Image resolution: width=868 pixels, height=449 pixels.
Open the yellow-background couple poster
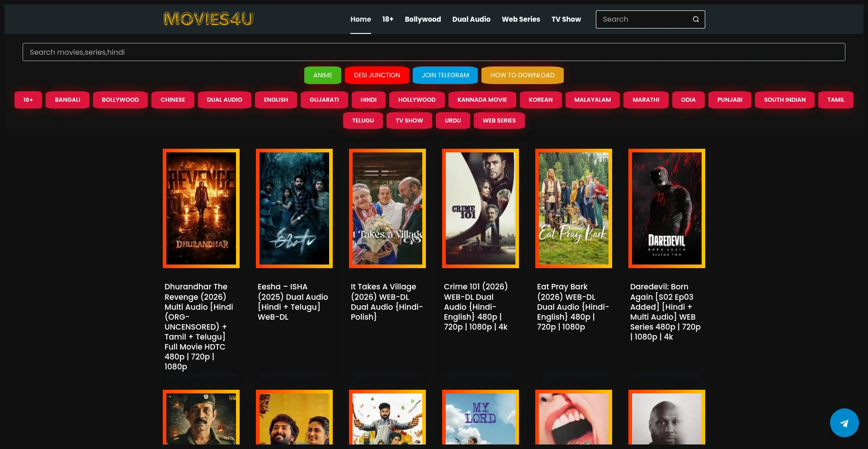(x=294, y=417)
